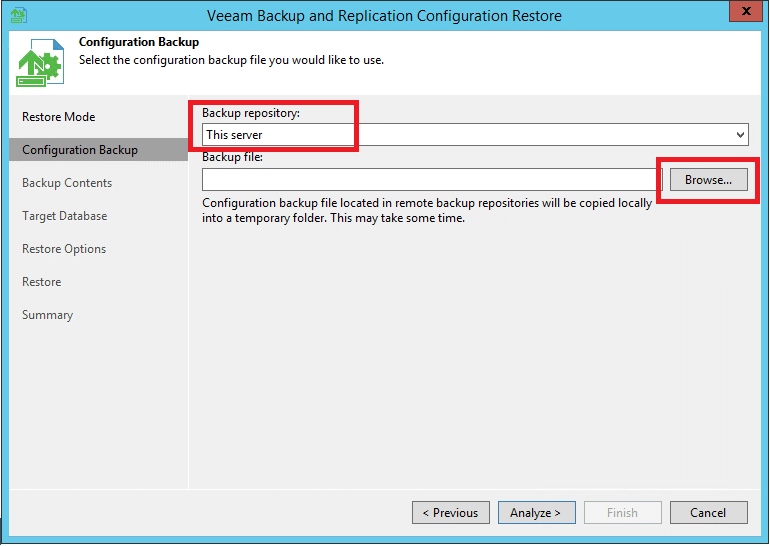Click the 'Backup repository:' label
This screenshot has height=546, width=770.
pyautogui.click(x=251, y=113)
